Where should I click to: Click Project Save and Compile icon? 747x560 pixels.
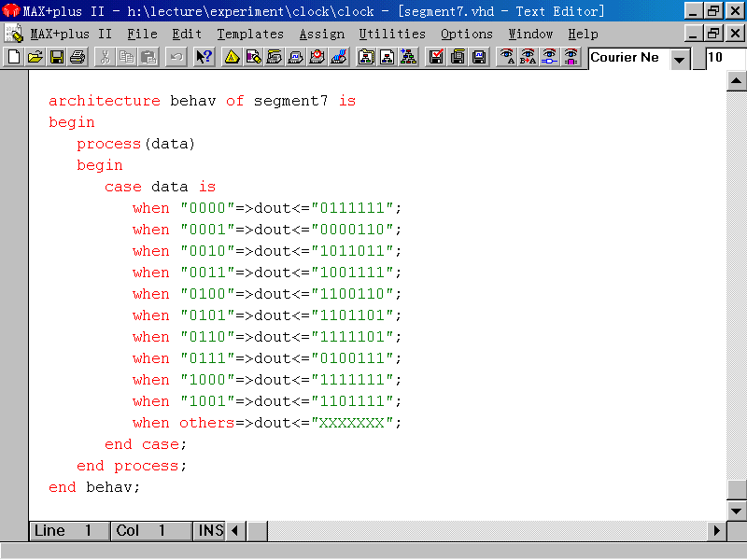click(458, 57)
